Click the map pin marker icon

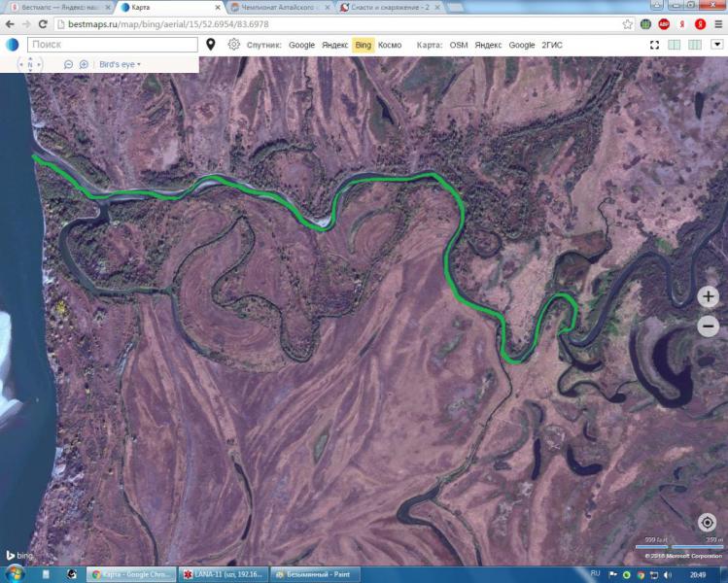click(211, 45)
